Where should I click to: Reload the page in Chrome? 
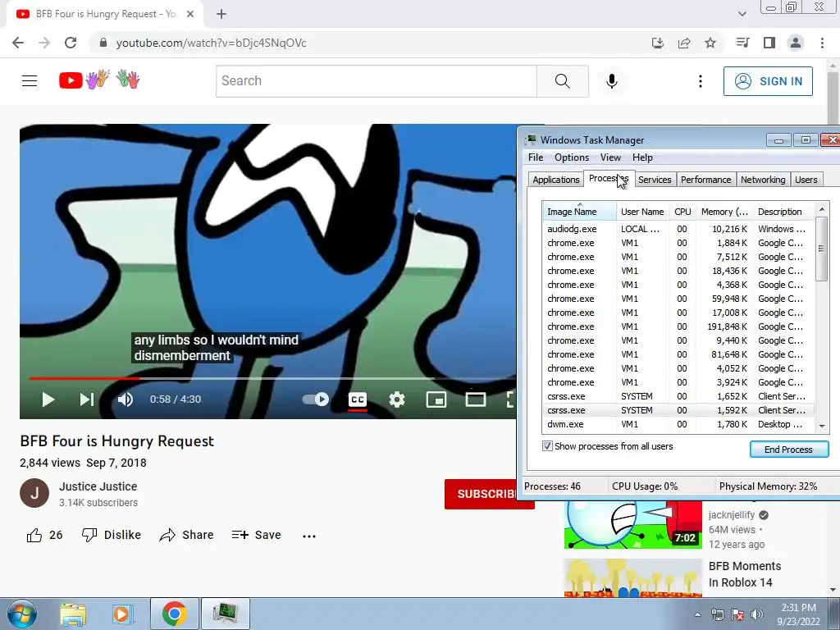click(71, 43)
